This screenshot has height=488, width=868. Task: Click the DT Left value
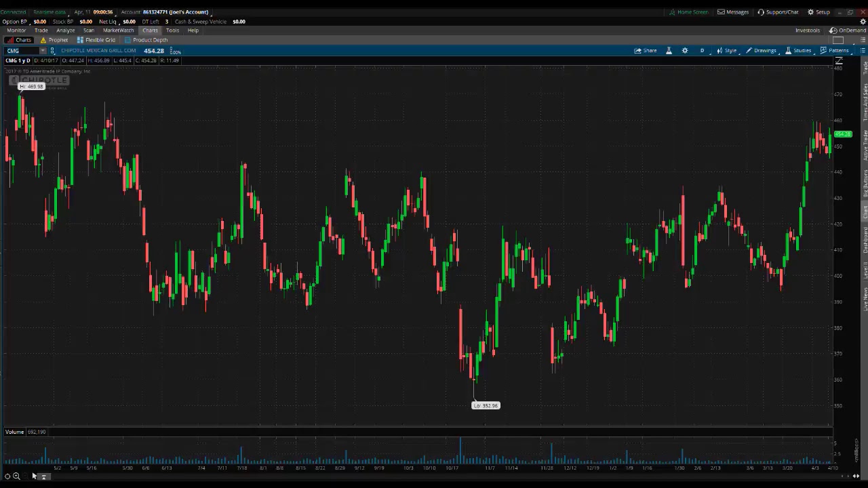click(x=166, y=22)
